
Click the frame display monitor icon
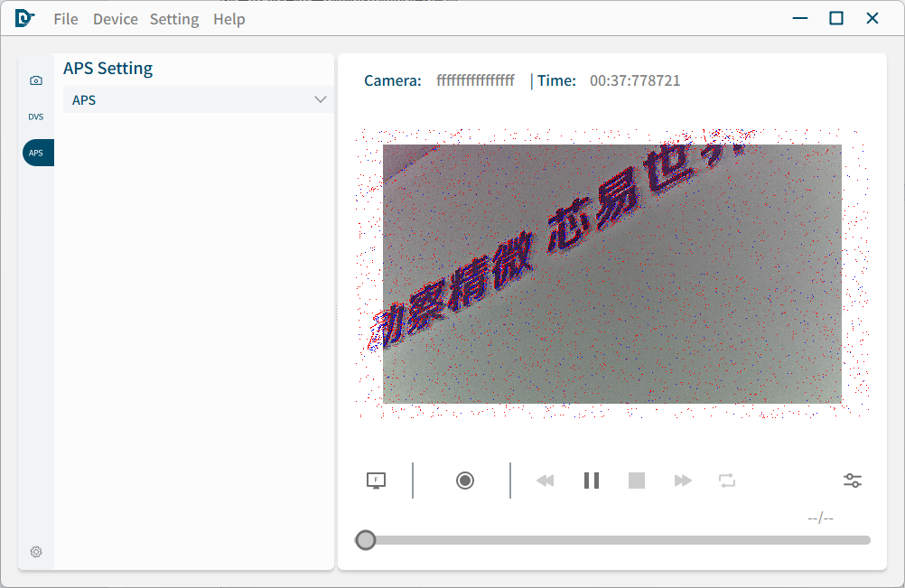[x=375, y=481]
